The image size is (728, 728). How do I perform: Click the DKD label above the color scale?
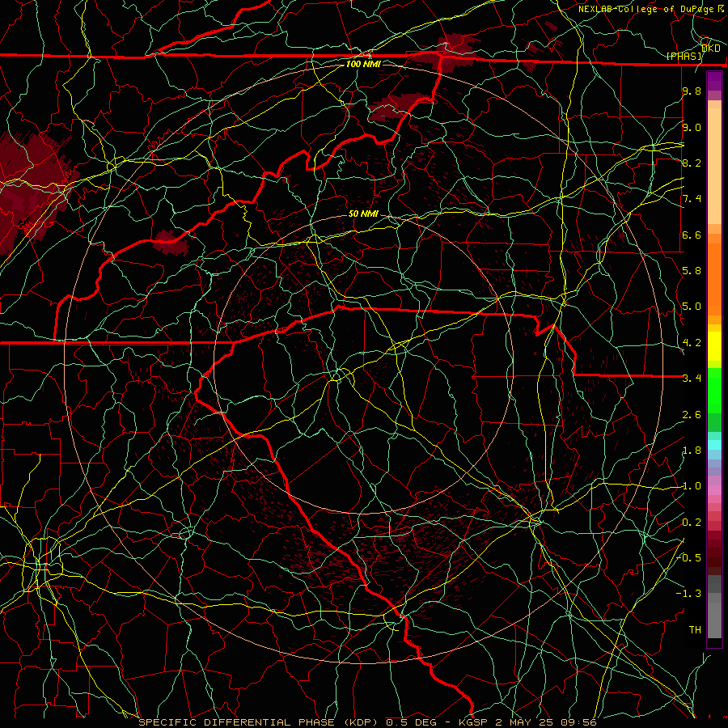coord(710,48)
